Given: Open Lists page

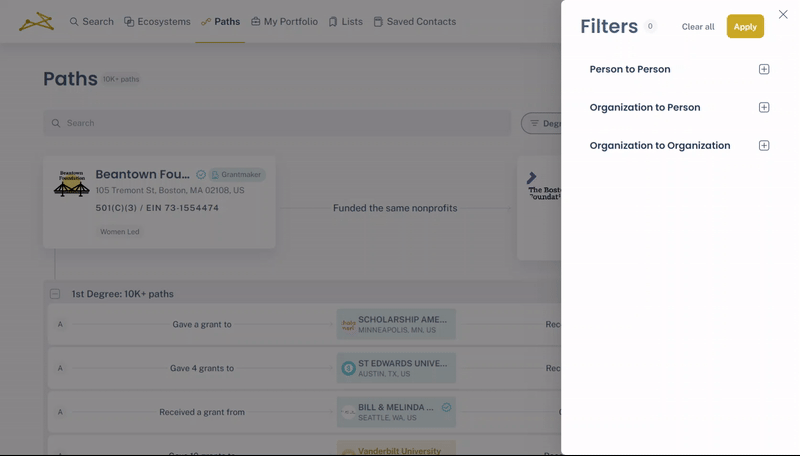Looking at the screenshot, I should point(345,21).
